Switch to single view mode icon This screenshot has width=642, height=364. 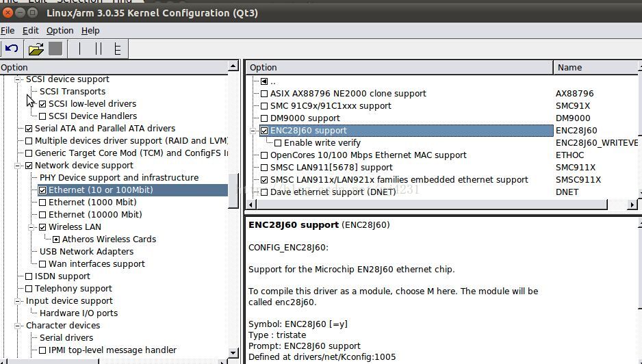tap(79, 49)
